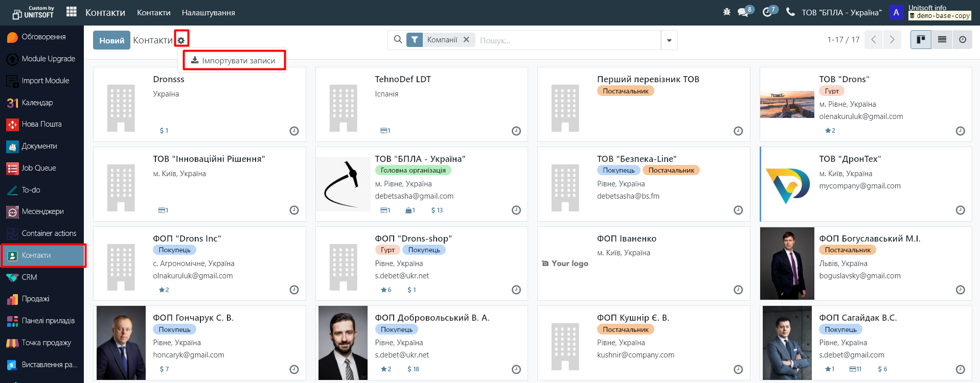Screen dimensions: 980x383
Task: Expand the search options dropdown arrow
Action: [669, 40]
